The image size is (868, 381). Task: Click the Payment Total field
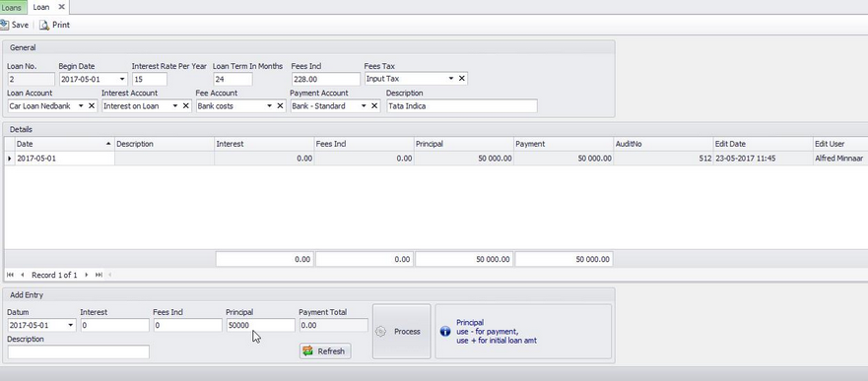tap(333, 325)
